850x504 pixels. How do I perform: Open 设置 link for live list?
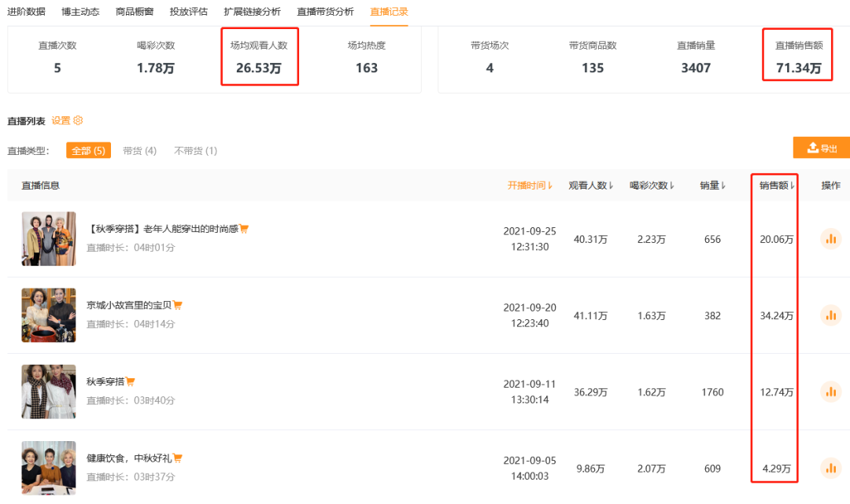point(61,120)
